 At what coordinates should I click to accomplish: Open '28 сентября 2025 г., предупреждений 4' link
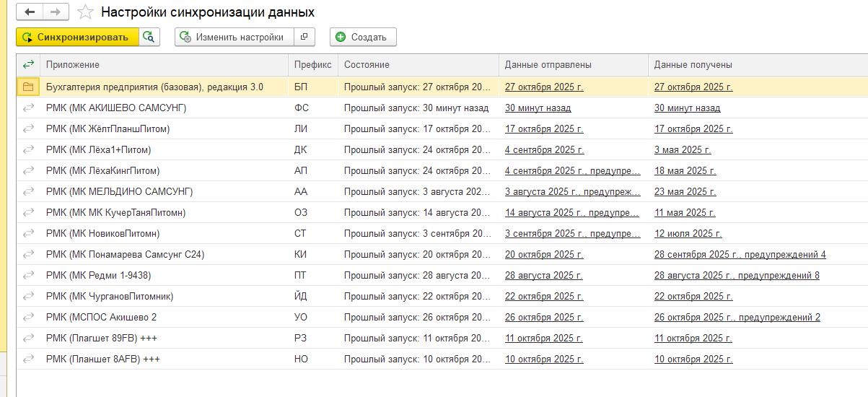[x=740, y=255]
